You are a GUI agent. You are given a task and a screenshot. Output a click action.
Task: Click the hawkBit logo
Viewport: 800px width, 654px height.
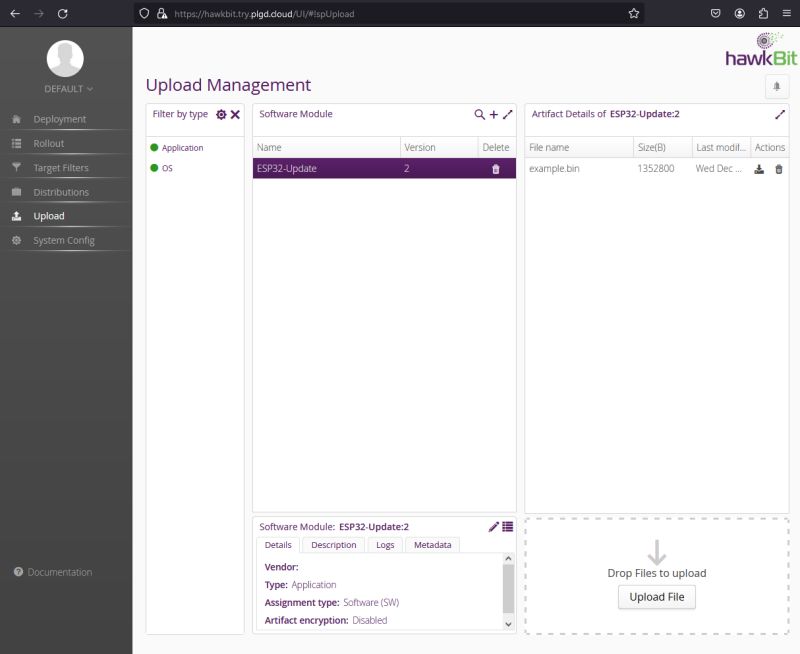pos(761,49)
